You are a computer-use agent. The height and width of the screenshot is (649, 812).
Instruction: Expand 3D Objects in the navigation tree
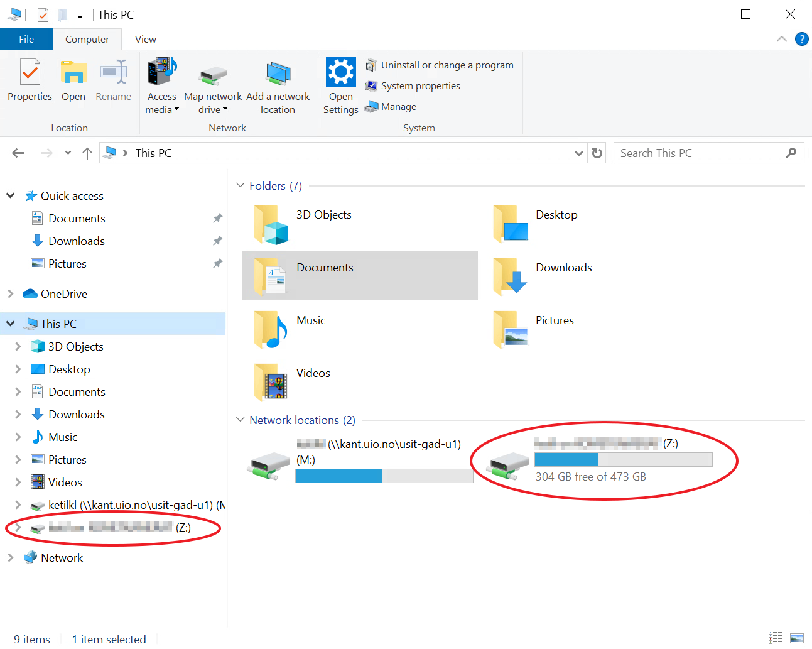18,347
